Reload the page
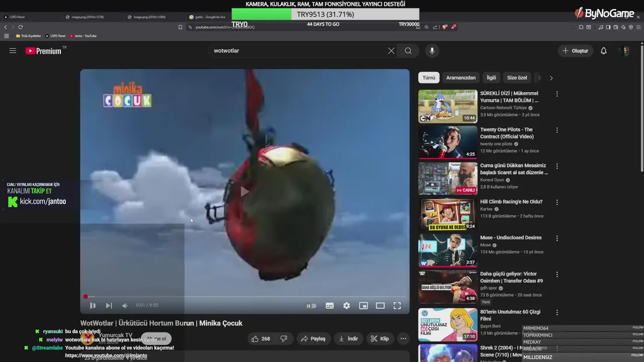 coord(21,27)
